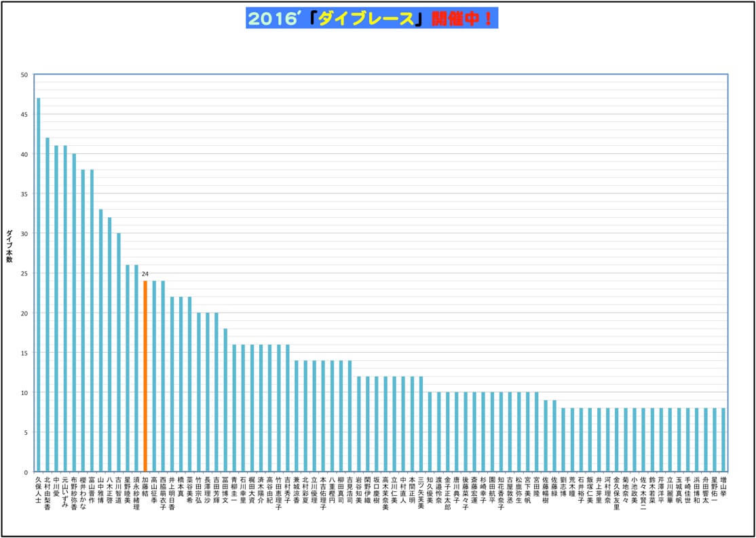Select the x-axis name '星野睦美'
The height and width of the screenshot is (538, 756).
(128, 489)
